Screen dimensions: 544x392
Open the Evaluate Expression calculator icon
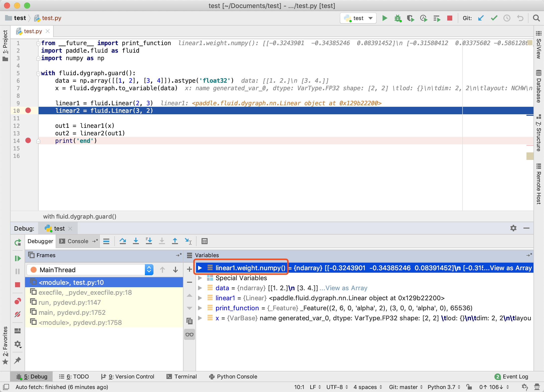click(x=204, y=241)
